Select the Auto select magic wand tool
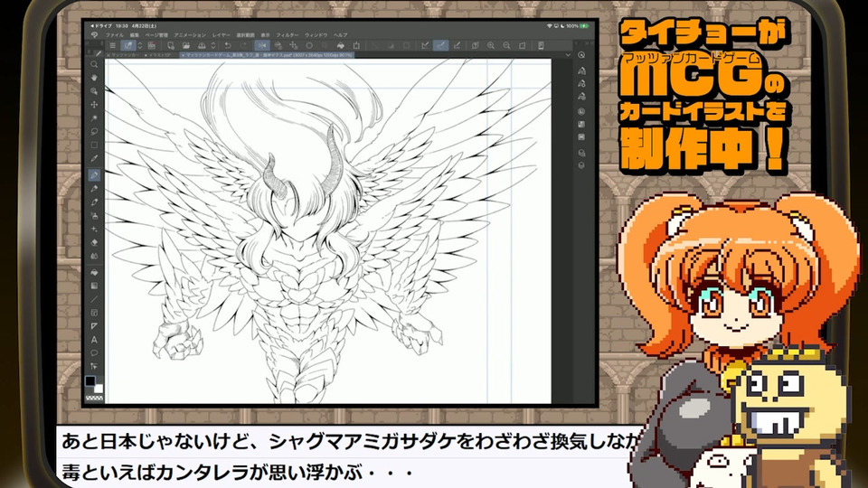 pos(94,118)
